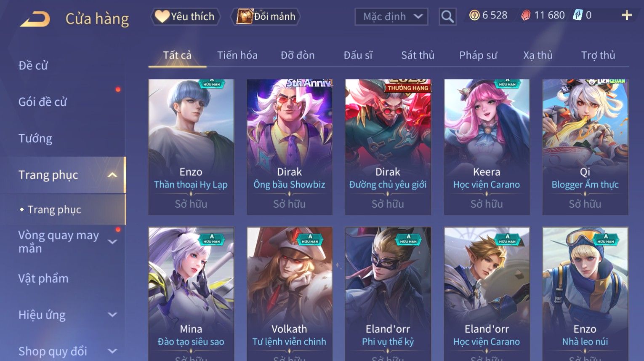The width and height of the screenshot is (644, 361).
Task: Click the gold coin balance icon
Action: 474,16
